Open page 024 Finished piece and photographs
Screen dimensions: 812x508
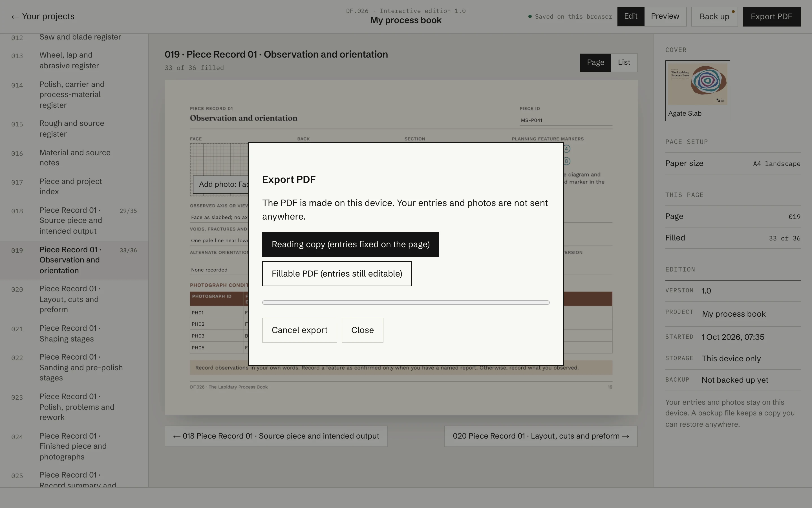coord(74,446)
